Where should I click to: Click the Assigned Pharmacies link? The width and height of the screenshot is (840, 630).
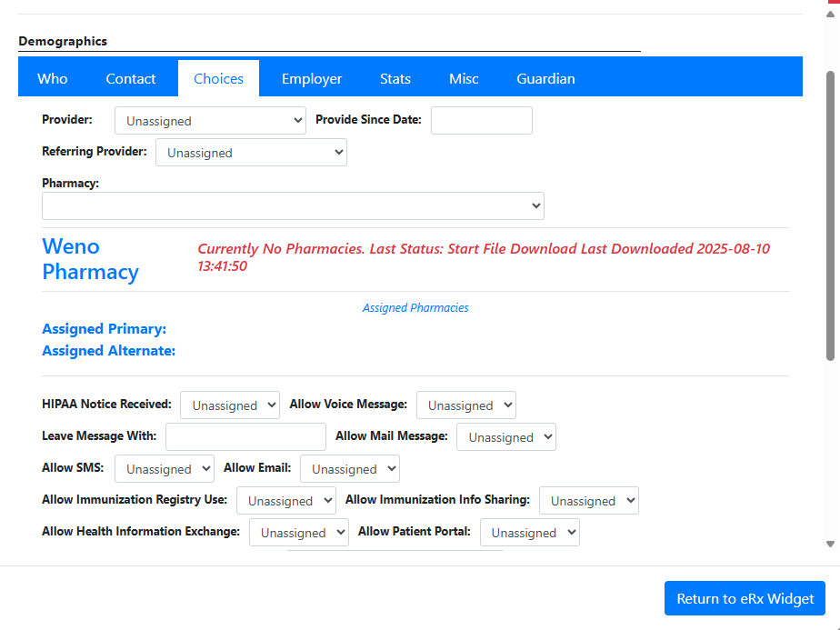coord(415,308)
